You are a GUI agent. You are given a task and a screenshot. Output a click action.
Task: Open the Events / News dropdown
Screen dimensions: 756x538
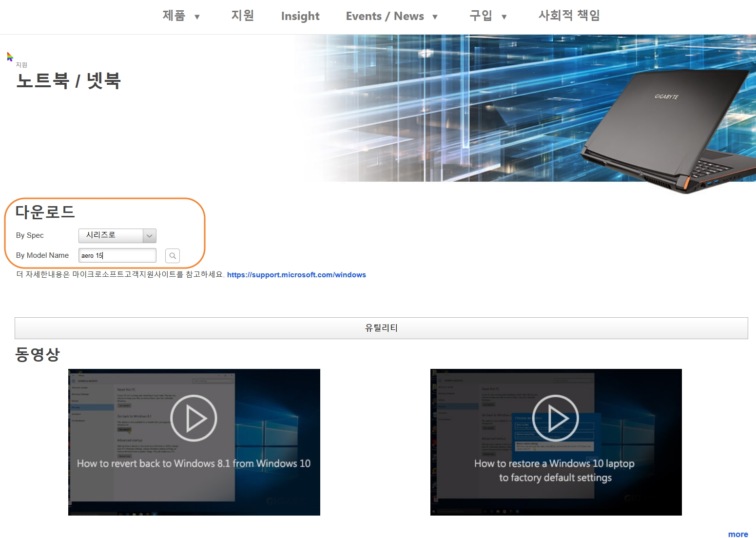pyautogui.click(x=385, y=16)
